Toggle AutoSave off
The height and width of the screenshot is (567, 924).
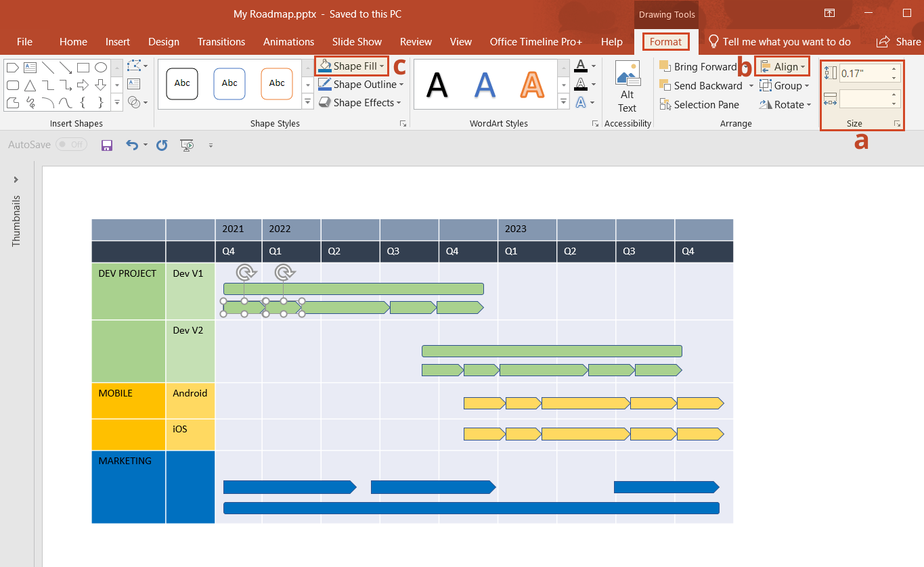point(71,144)
